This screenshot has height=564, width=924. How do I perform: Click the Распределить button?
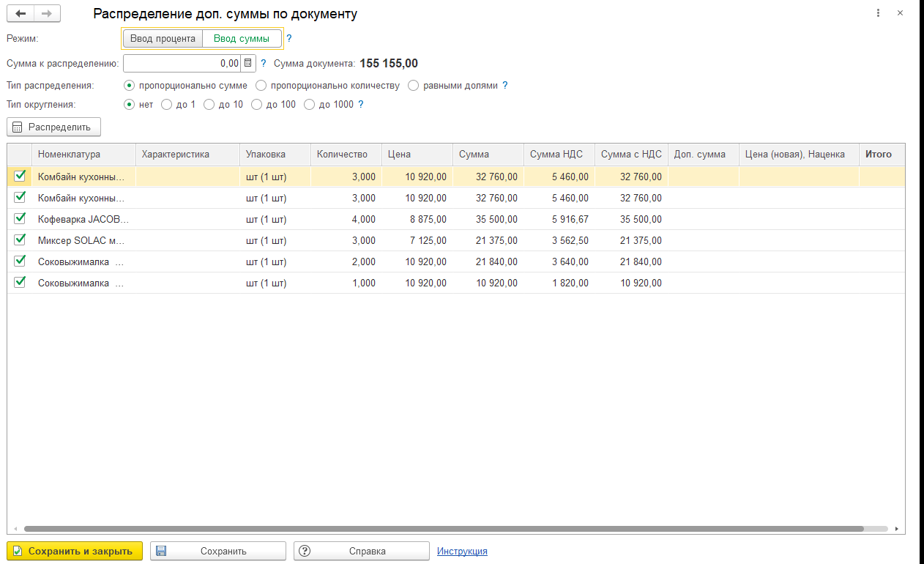[x=53, y=127]
